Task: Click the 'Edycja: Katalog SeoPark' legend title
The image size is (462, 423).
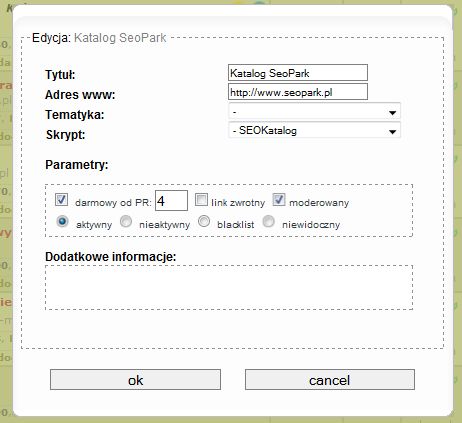Action: (99, 38)
